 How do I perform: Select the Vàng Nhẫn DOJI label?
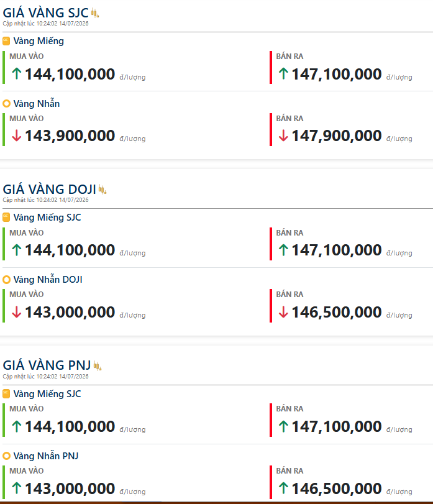click(x=48, y=279)
